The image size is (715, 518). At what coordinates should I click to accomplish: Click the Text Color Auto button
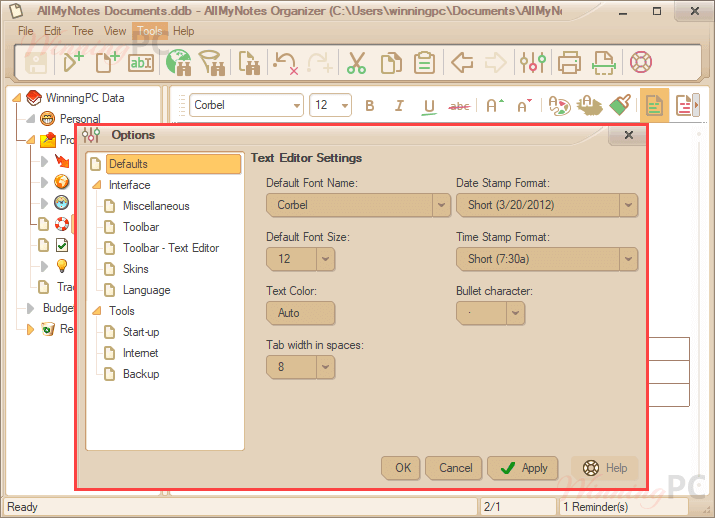pyautogui.click(x=301, y=313)
